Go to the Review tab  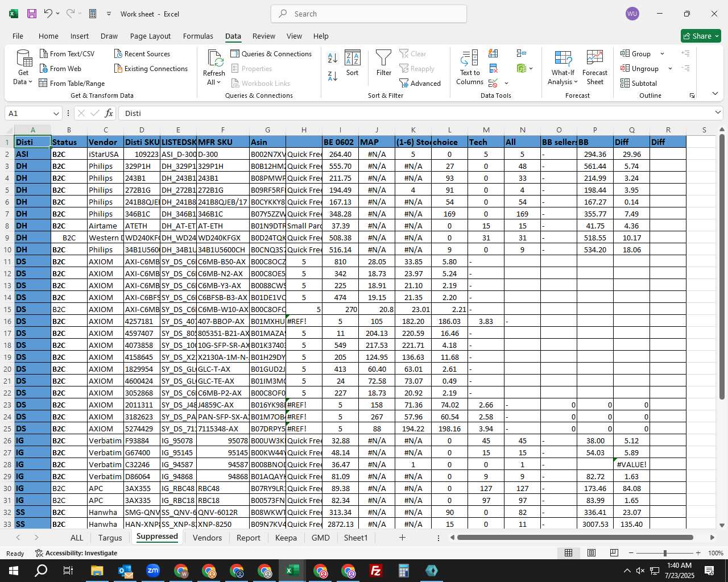click(264, 36)
